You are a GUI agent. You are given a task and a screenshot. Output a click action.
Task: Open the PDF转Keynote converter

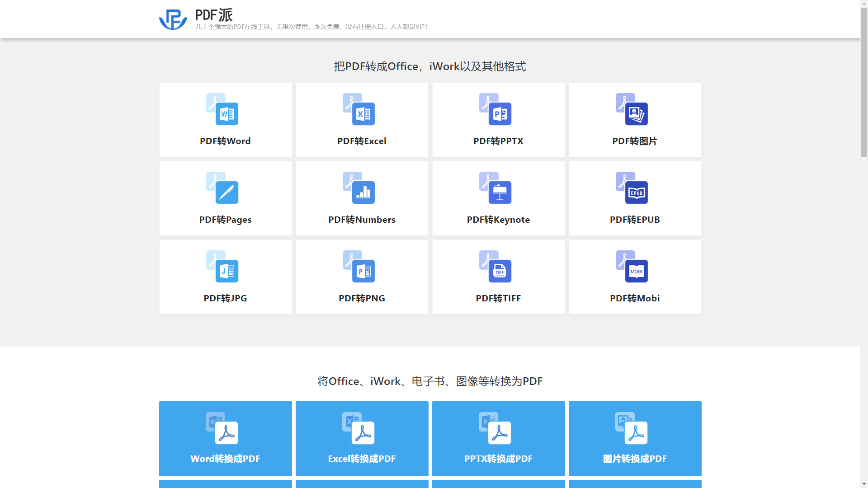[498, 198]
